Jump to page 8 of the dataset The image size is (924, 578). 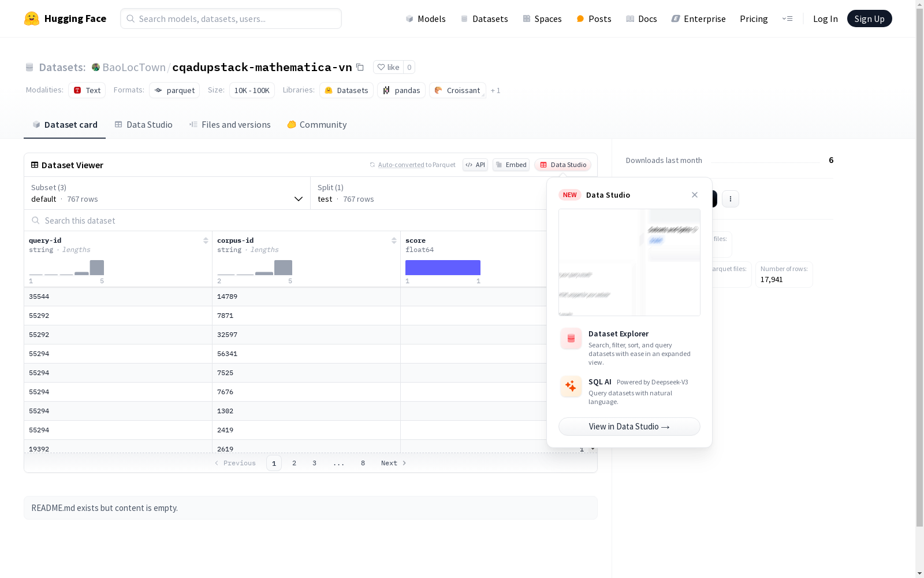(x=363, y=463)
